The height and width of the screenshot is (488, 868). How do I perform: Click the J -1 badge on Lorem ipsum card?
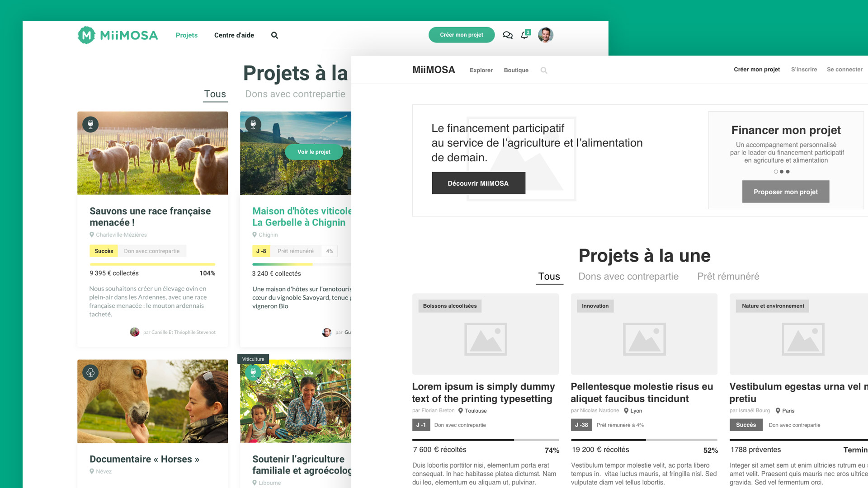(421, 425)
